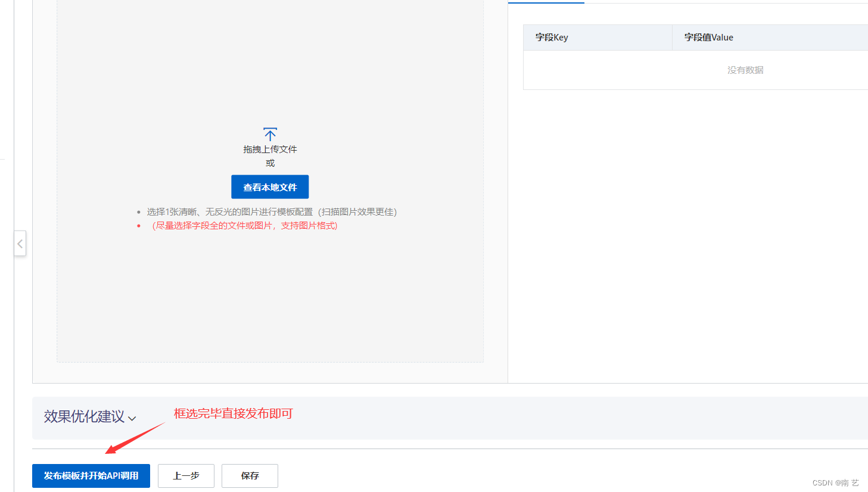Click the 没有数据 empty table text
868x492 pixels.
click(745, 70)
